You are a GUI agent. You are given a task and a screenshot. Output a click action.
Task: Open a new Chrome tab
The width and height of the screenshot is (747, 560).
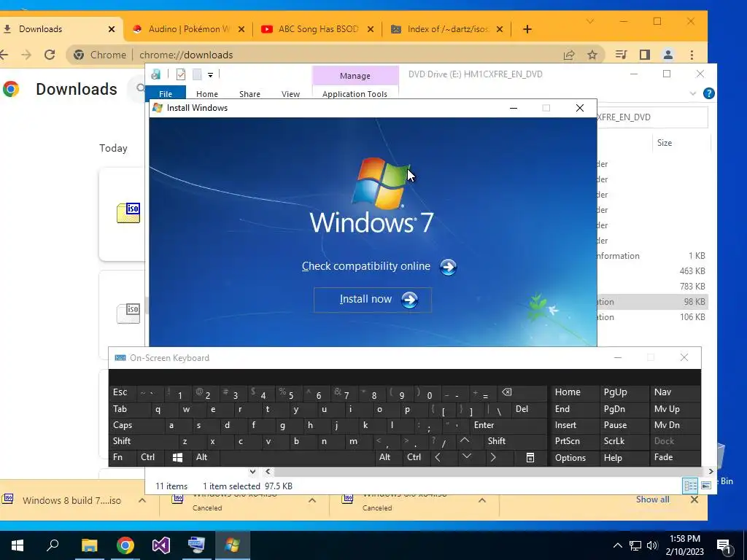(527, 29)
